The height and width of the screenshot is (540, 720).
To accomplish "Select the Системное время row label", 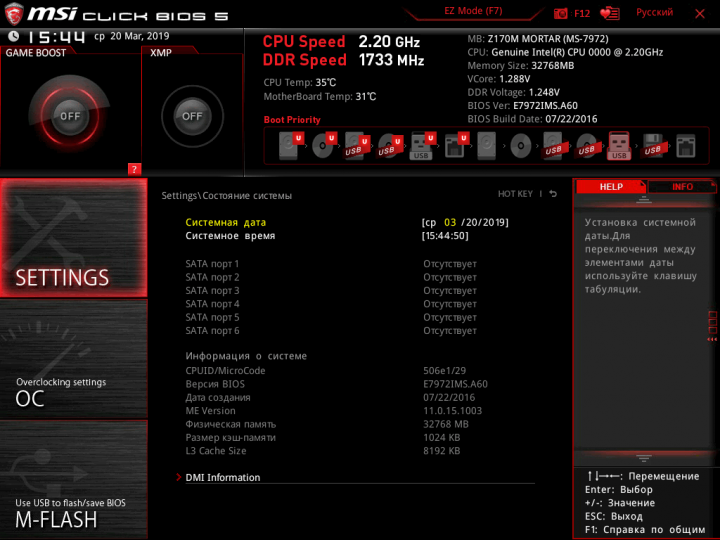I will [x=230, y=236].
